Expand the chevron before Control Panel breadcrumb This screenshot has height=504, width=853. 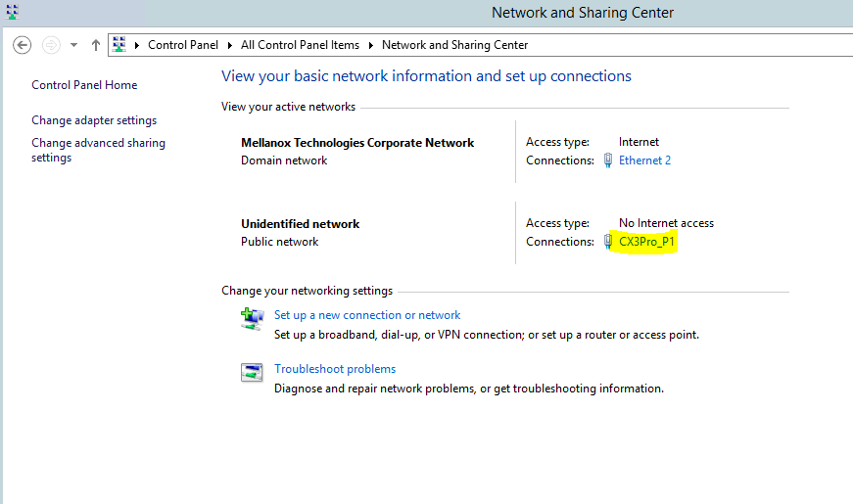136,45
